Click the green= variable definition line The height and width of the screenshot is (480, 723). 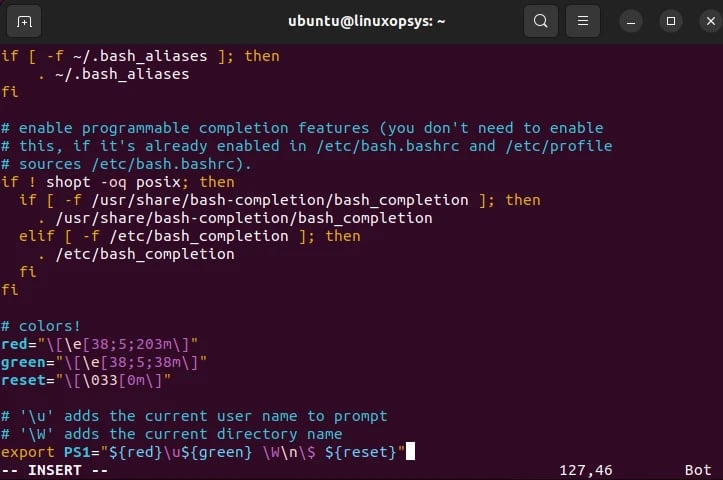click(104, 362)
